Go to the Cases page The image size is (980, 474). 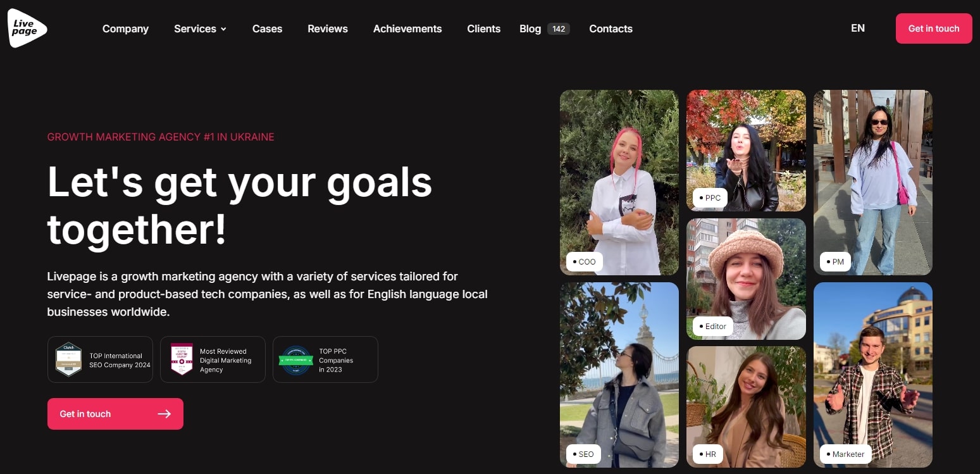267,28
